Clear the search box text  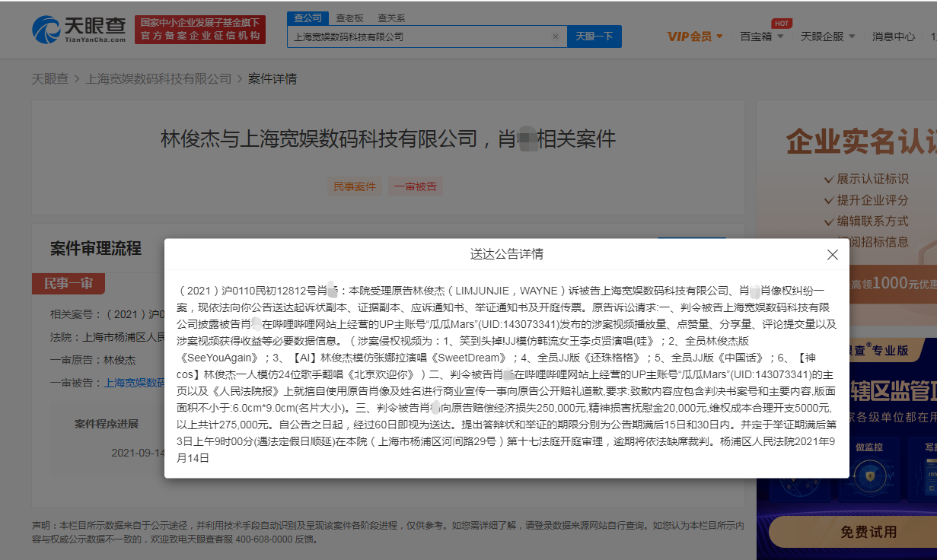pyautogui.click(x=555, y=37)
